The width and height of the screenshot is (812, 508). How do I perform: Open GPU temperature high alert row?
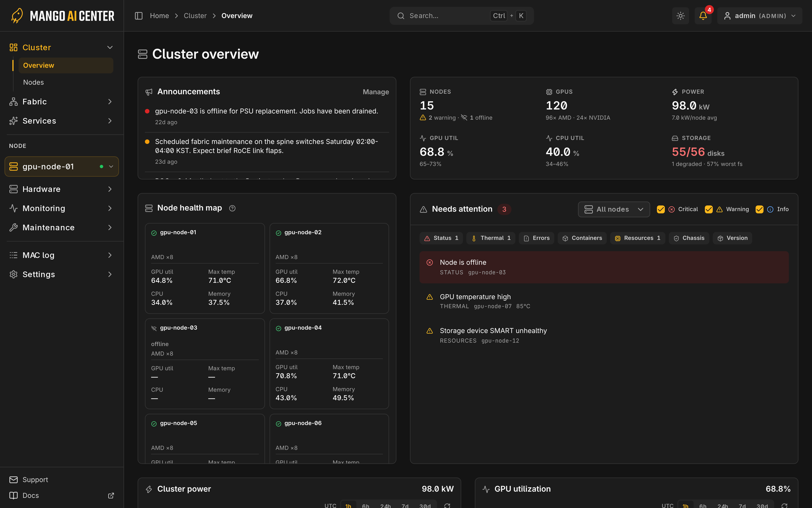coord(604,301)
